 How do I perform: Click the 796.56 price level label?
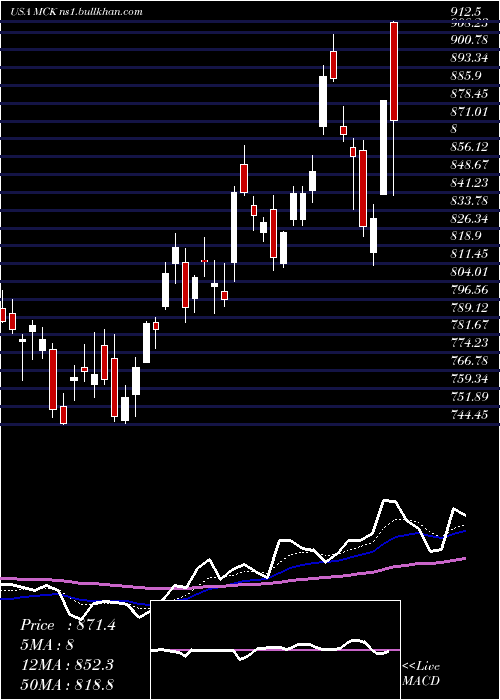pos(469,290)
